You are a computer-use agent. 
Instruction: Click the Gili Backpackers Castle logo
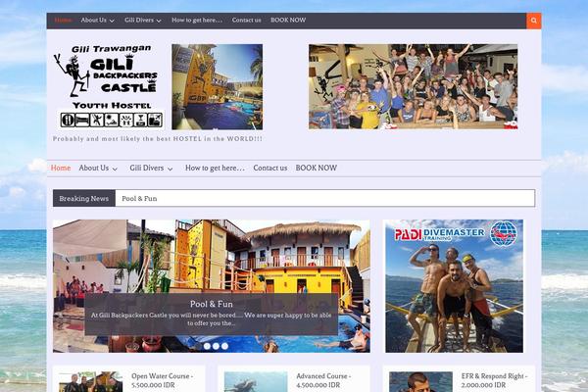(x=109, y=86)
